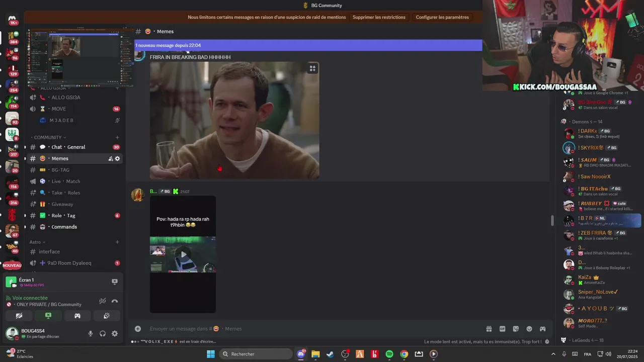The image size is (644, 362).
Task: Open the Live · Match channel
Action: coord(74,181)
